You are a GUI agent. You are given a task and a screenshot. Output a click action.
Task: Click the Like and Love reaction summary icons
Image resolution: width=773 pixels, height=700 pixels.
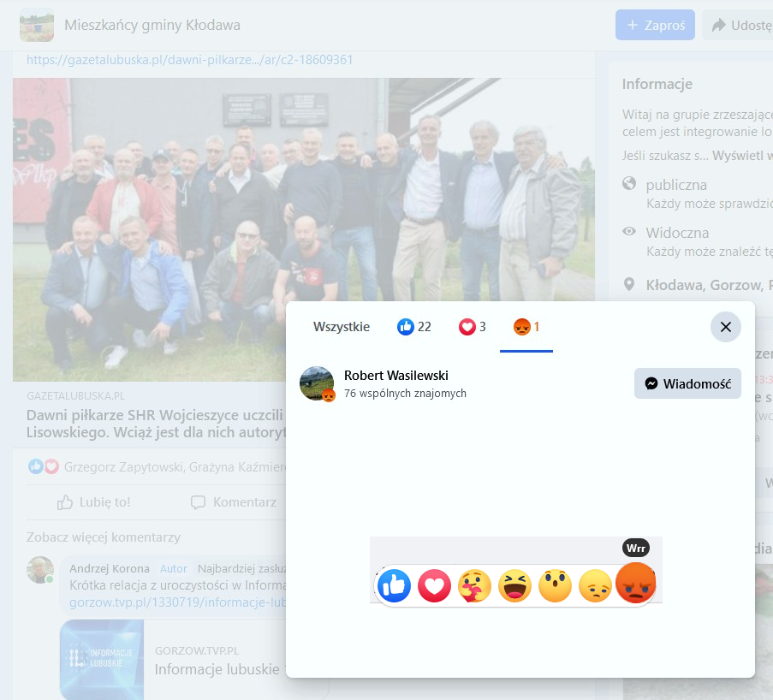point(44,466)
